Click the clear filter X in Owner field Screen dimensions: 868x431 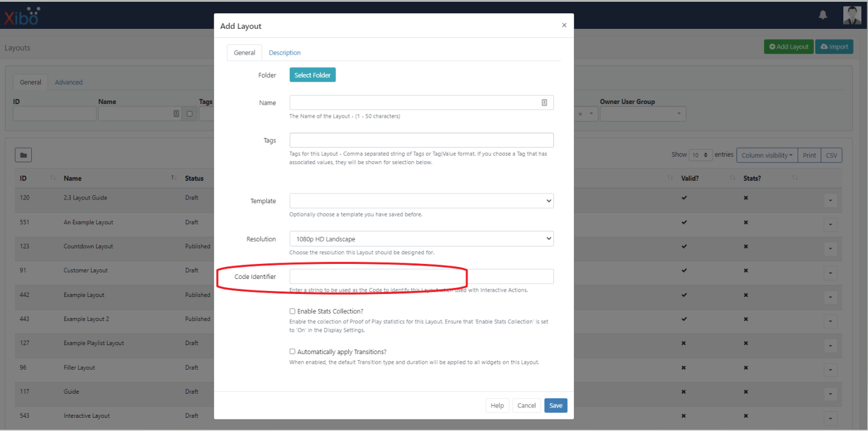[580, 114]
